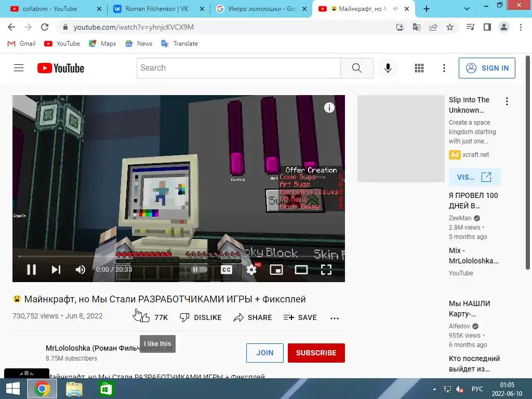This screenshot has width=532, height=399.
Task: Translate this page icon
Action: point(416,27)
